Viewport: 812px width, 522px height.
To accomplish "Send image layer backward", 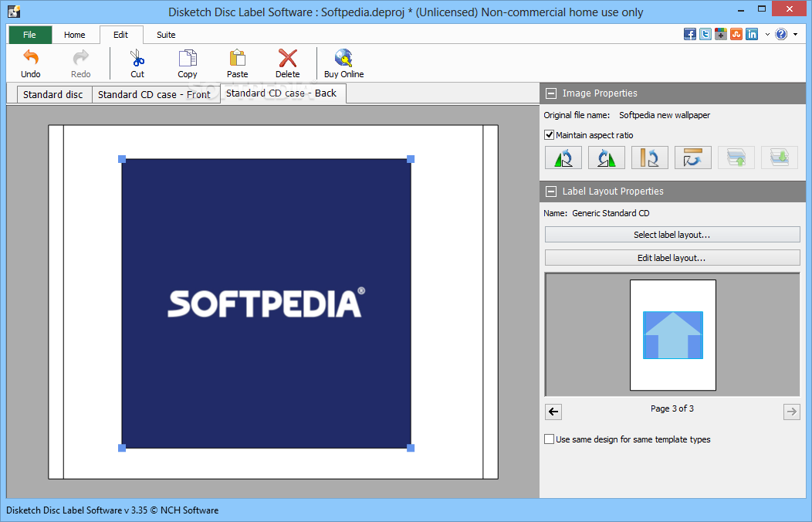I will [x=780, y=158].
